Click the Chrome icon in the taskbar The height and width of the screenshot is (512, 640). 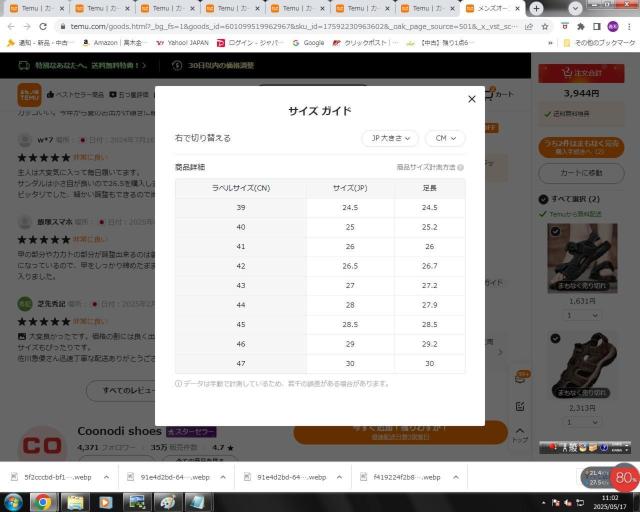tap(43, 501)
